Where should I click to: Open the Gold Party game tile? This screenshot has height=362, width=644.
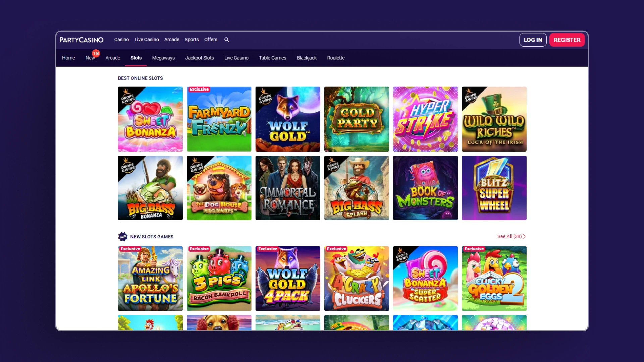357,119
